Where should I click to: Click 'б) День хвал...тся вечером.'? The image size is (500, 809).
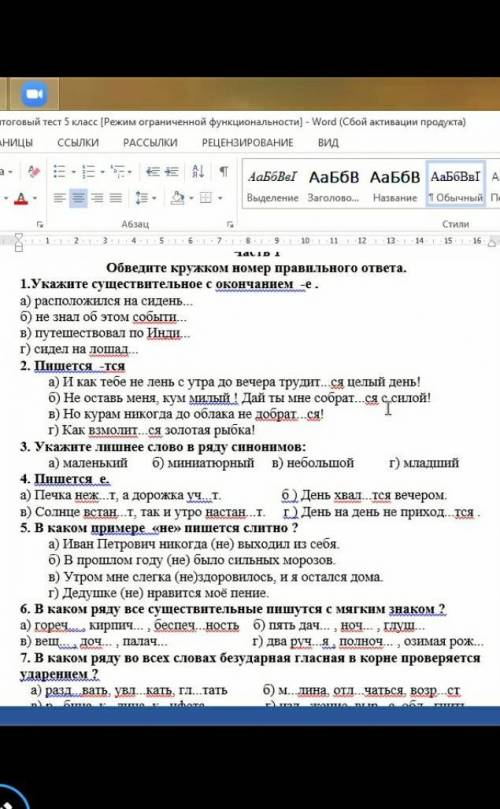[364, 495]
